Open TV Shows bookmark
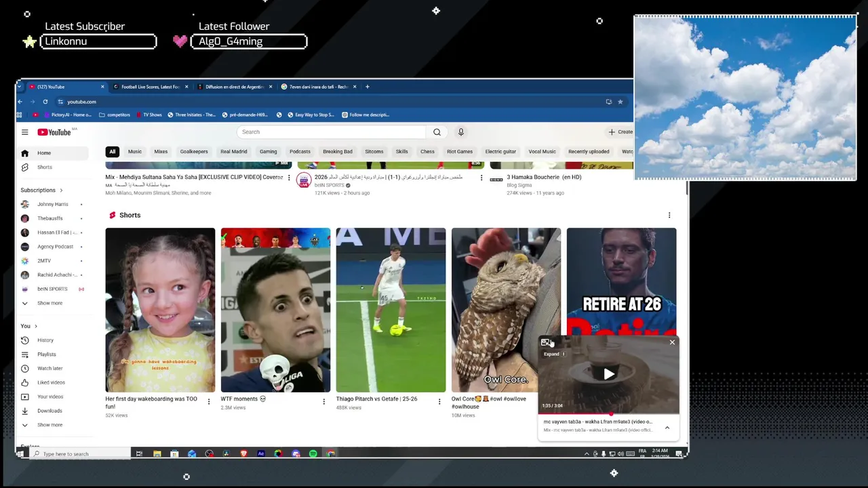The image size is (868, 488). click(149, 115)
